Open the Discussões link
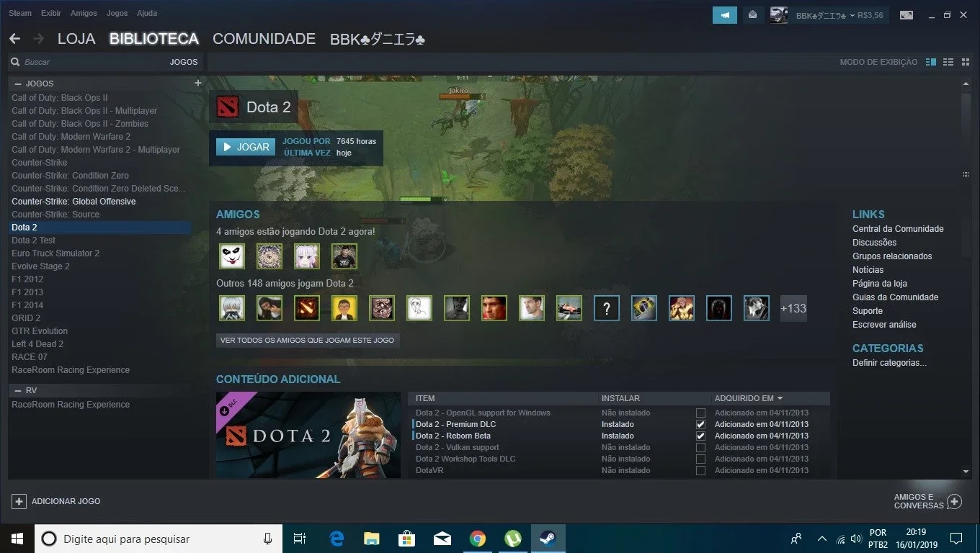980x553 pixels. [x=875, y=243]
